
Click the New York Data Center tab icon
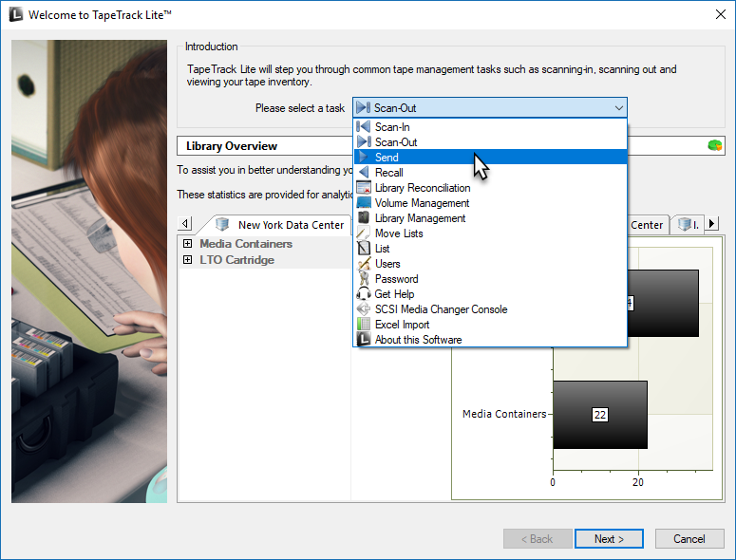(222, 224)
